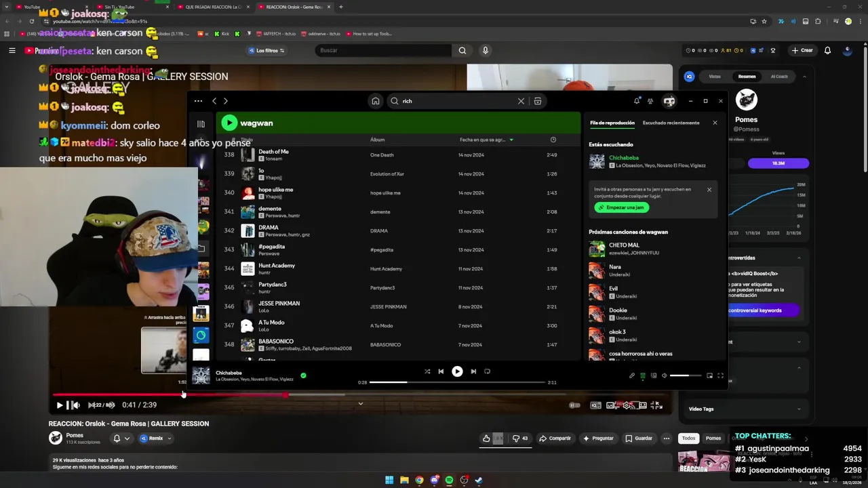Enter Spotify full screen mode
Image resolution: width=868 pixels, height=488 pixels.
click(720, 375)
